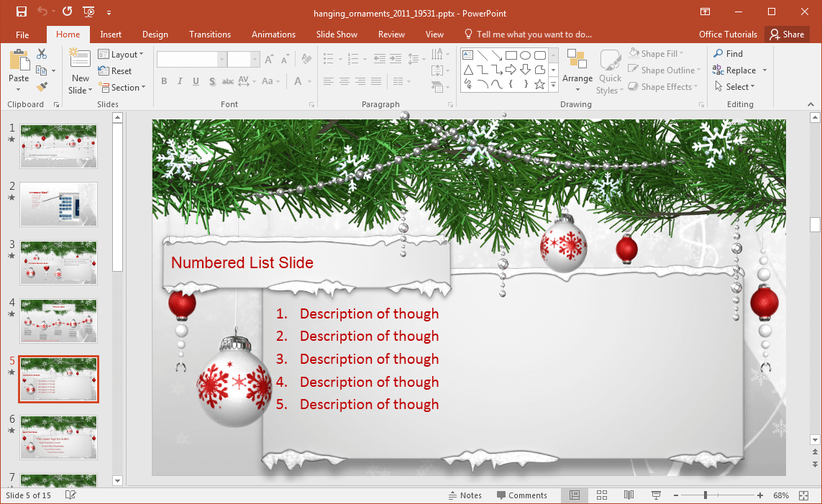
Task: Open Reading View from status bar
Action: [x=629, y=495]
